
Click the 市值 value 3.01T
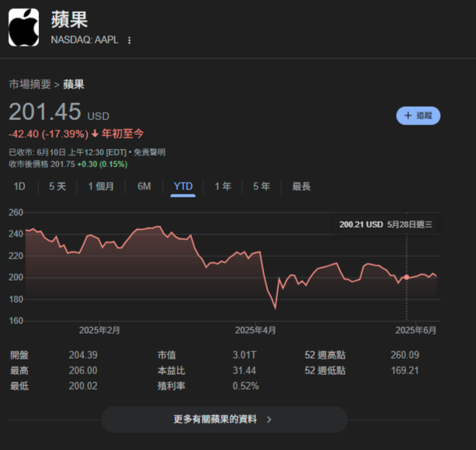coord(244,355)
